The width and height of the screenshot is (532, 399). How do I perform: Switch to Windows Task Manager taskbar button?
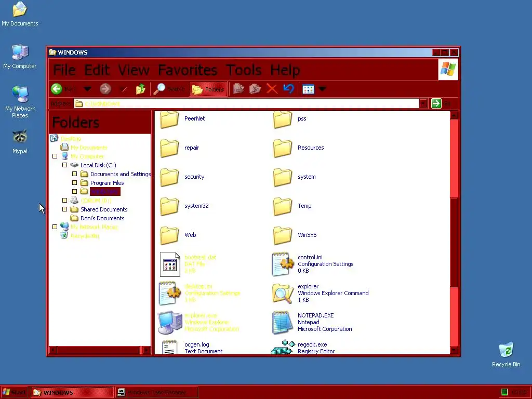[156, 393]
